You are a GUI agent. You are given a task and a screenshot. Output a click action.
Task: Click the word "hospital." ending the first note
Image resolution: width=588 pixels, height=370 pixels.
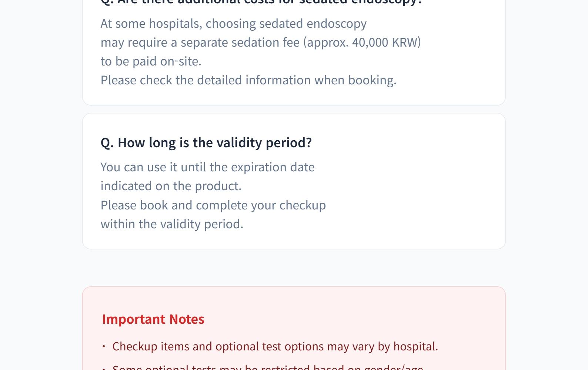point(415,347)
